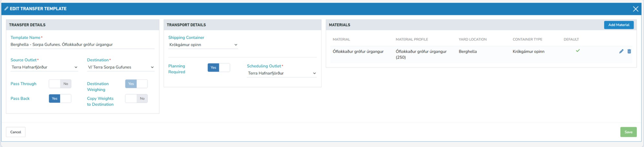Click the Container Type column header
Viewport: 644px width, 147px height.
point(527,39)
